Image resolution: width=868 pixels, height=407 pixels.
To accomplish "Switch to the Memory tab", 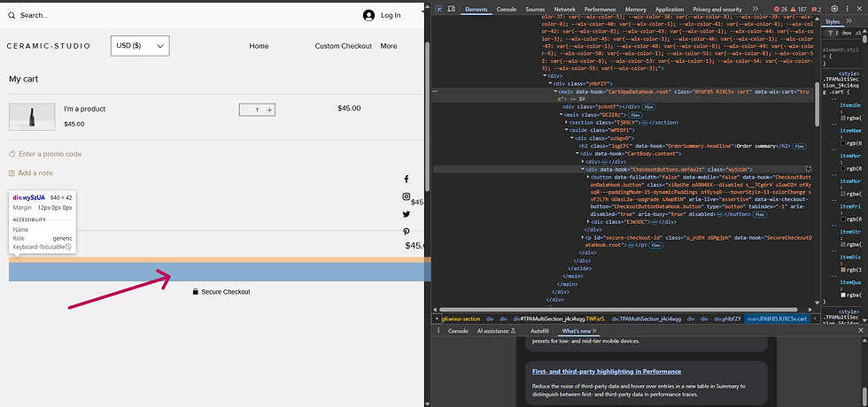I will (x=636, y=10).
